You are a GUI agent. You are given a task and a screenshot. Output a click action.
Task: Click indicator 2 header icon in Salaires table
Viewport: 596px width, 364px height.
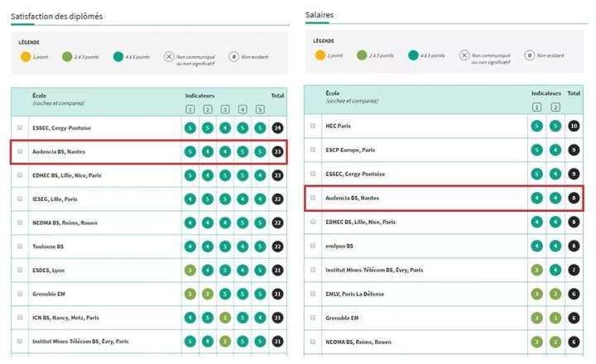click(555, 108)
